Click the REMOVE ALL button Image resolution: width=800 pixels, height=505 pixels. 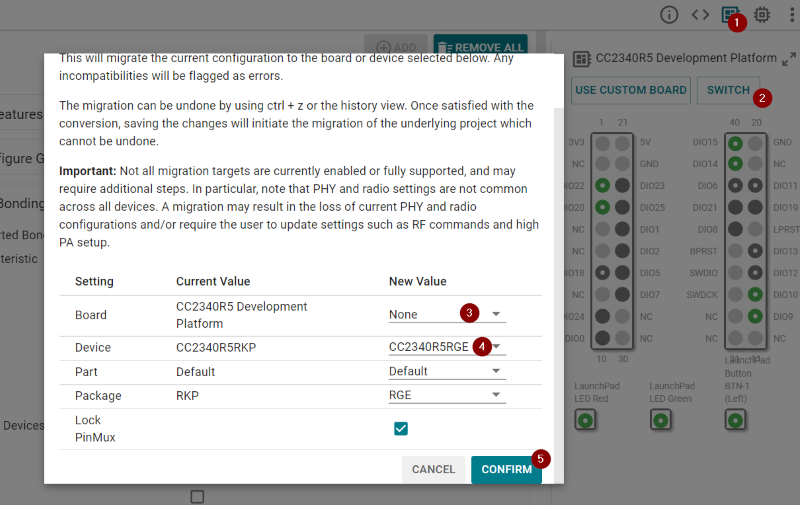(480, 47)
